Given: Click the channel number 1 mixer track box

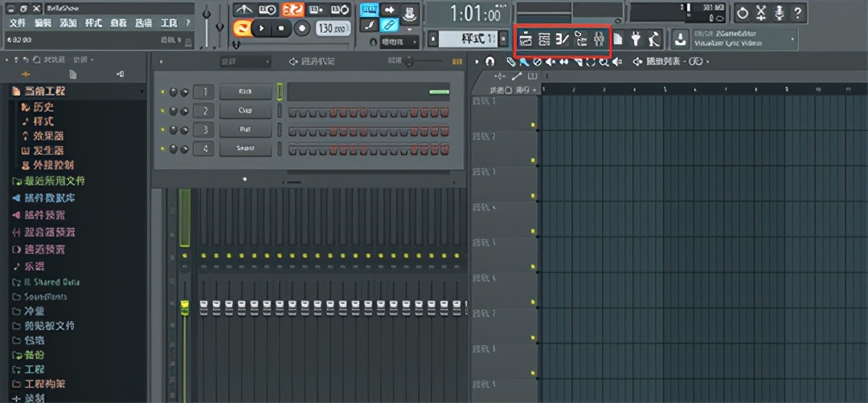Looking at the screenshot, I should (x=203, y=92).
